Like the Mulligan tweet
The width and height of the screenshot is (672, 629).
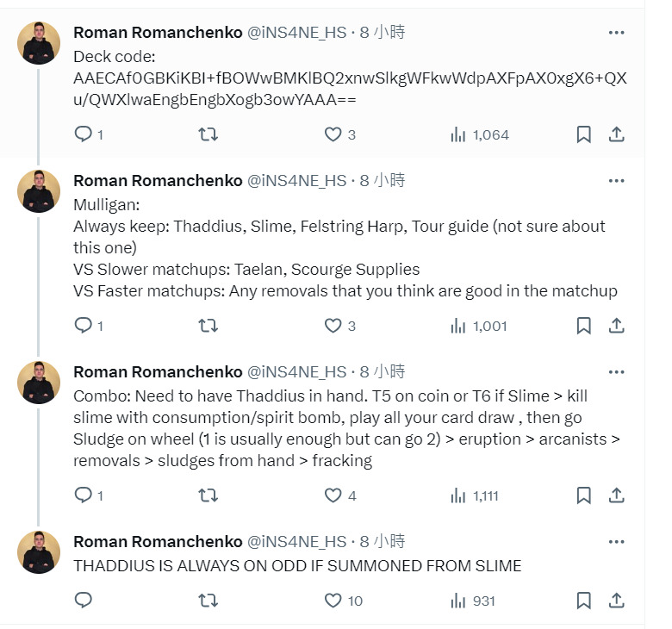pos(333,326)
